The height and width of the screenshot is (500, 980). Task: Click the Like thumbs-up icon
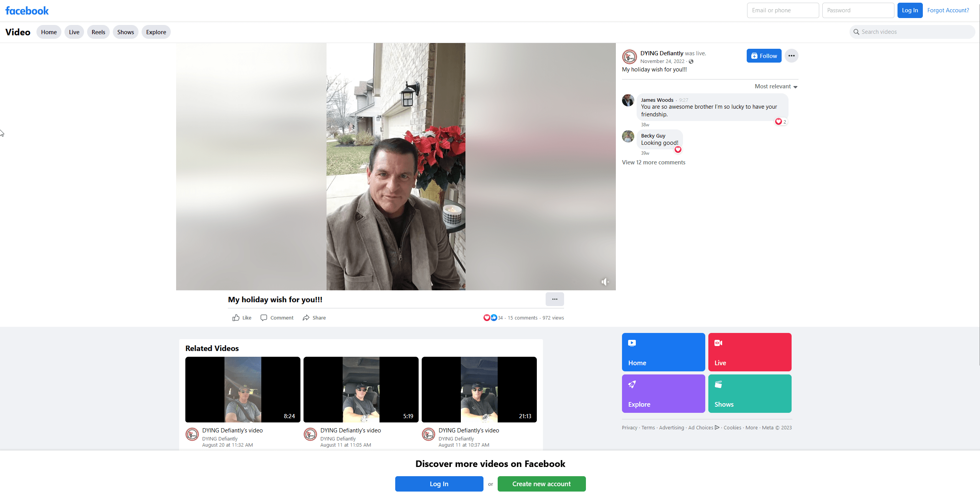point(236,318)
